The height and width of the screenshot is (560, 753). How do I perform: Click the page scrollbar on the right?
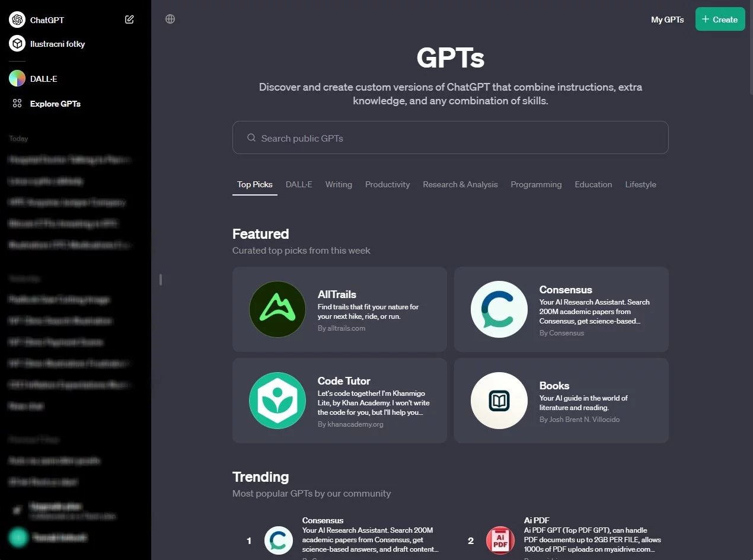coord(751,47)
